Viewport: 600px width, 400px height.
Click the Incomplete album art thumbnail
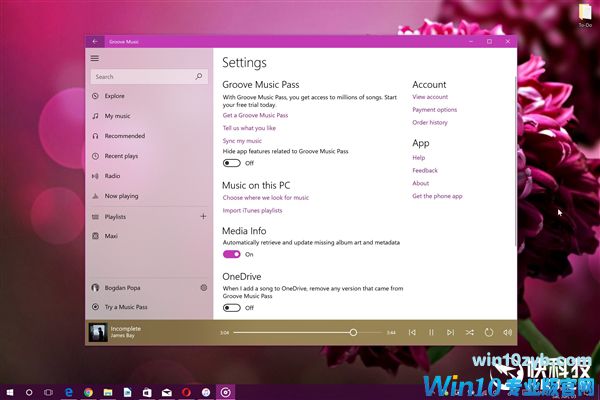coord(98,332)
